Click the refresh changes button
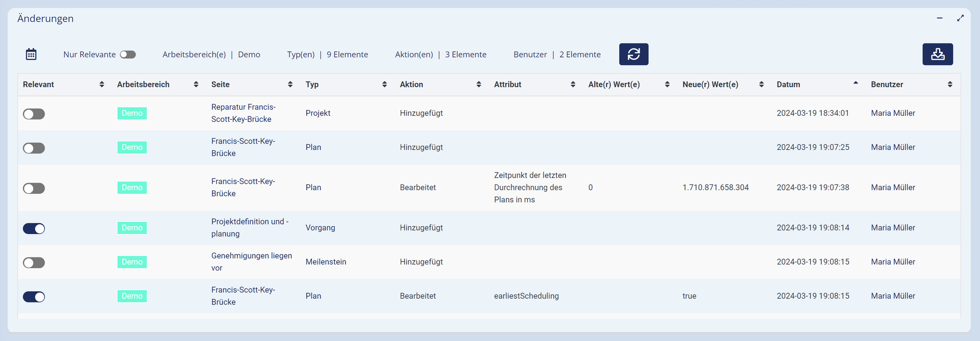980x341 pixels. pos(633,54)
